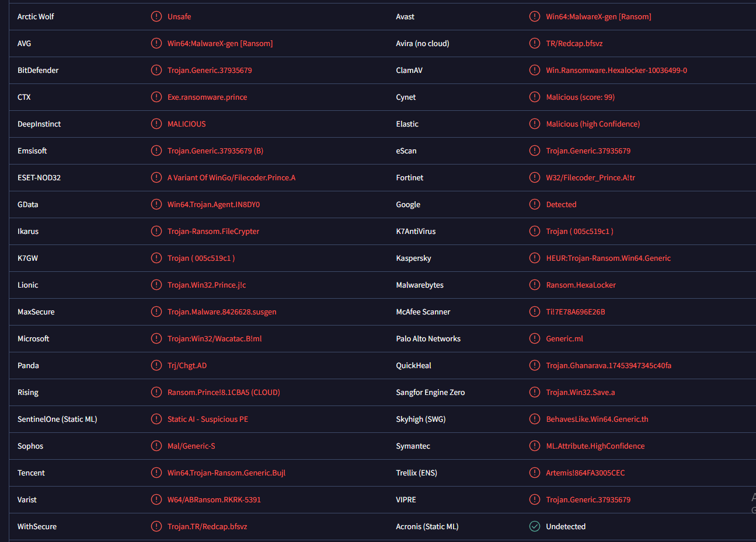
Task: Click the warning icon beside Kaspersky's HEUR:Trojan-Ransom result
Action: coord(535,258)
